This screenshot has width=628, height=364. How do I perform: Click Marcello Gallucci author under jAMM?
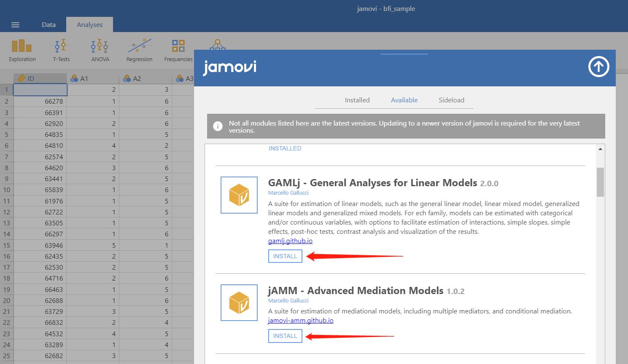(288, 300)
